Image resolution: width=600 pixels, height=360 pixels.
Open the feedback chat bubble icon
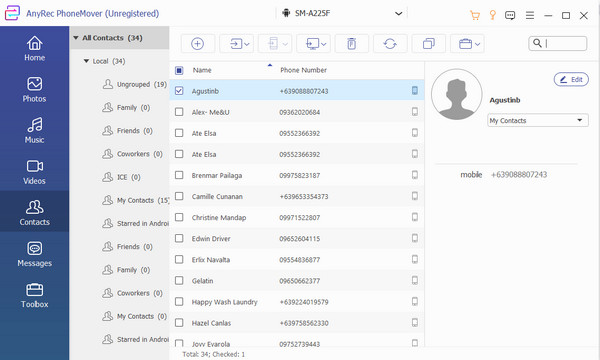coord(510,15)
